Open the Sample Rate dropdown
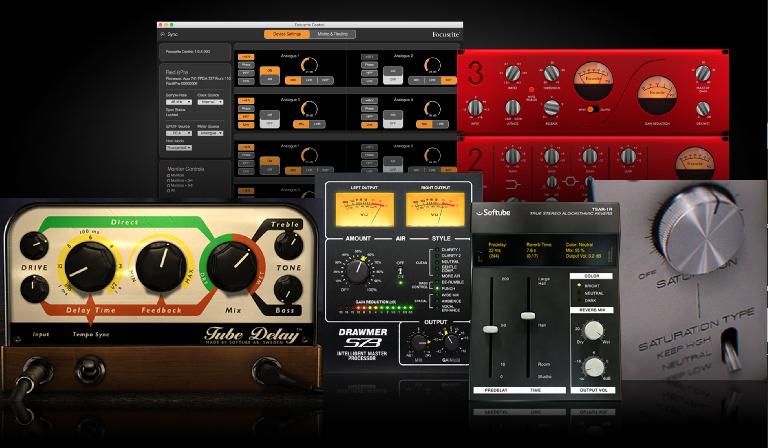 (178, 102)
